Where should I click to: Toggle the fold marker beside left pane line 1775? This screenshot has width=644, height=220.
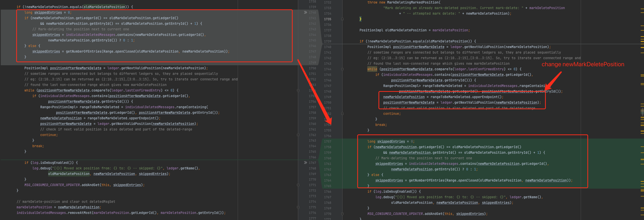pos(298,207)
